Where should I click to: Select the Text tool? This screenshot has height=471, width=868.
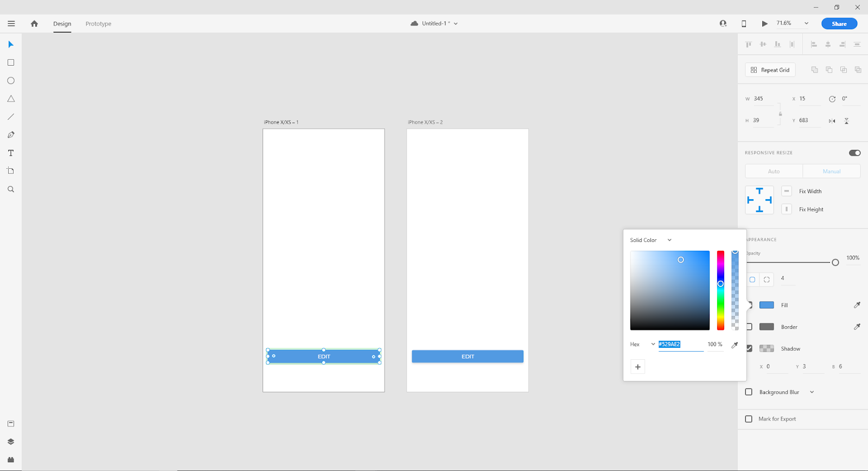click(x=11, y=153)
